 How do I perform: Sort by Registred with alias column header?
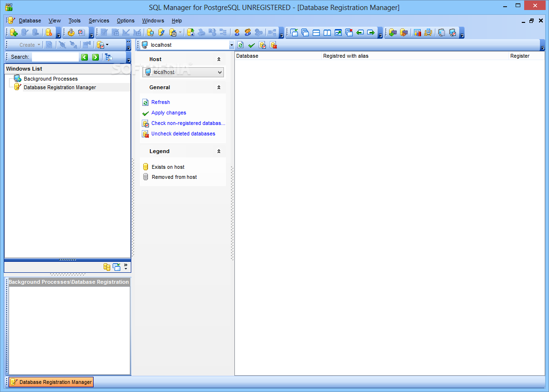pyautogui.click(x=415, y=56)
